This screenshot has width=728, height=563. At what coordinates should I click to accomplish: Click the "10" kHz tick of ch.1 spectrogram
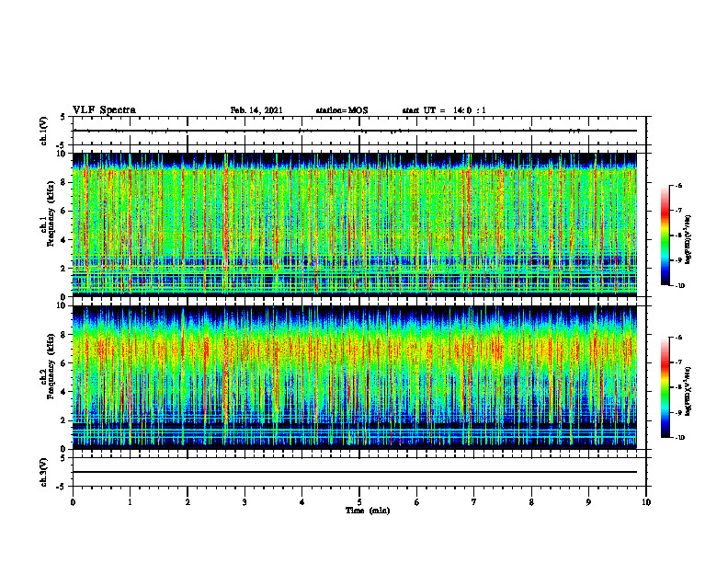[x=62, y=154]
